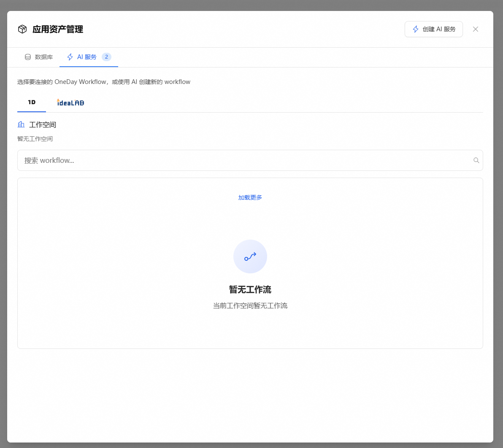Close the 应用资产管理 dialog
The height and width of the screenshot is (448, 503).
click(x=476, y=29)
